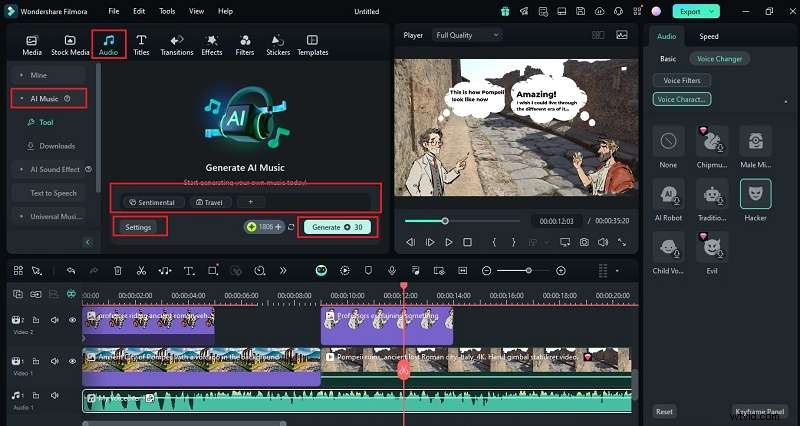Play the preview video
This screenshot has width=800, height=426.
tap(448, 242)
